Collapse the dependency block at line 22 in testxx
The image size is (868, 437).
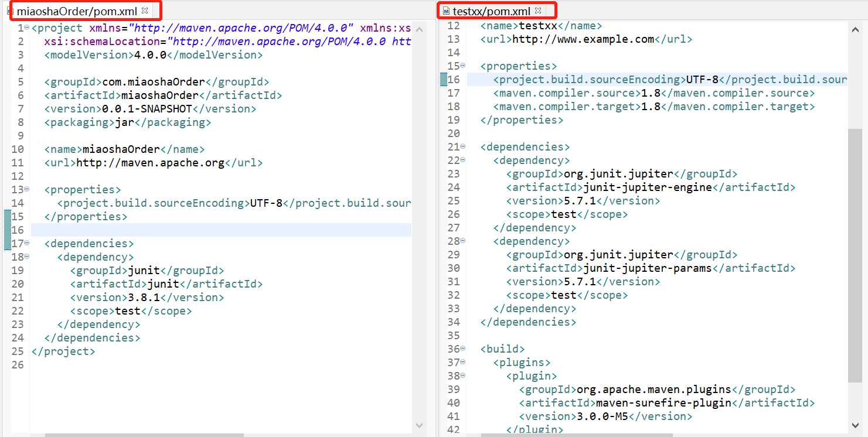tap(463, 159)
